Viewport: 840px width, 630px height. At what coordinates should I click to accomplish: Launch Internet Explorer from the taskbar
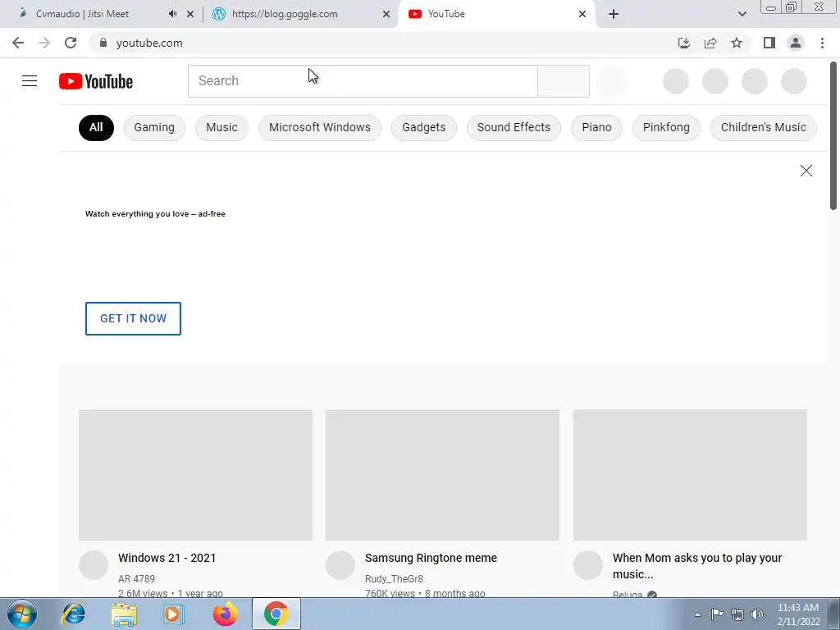(73, 614)
